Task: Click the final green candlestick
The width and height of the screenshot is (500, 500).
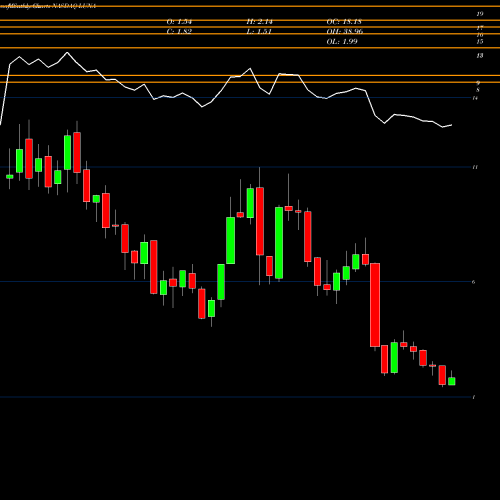Action: (452, 381)
